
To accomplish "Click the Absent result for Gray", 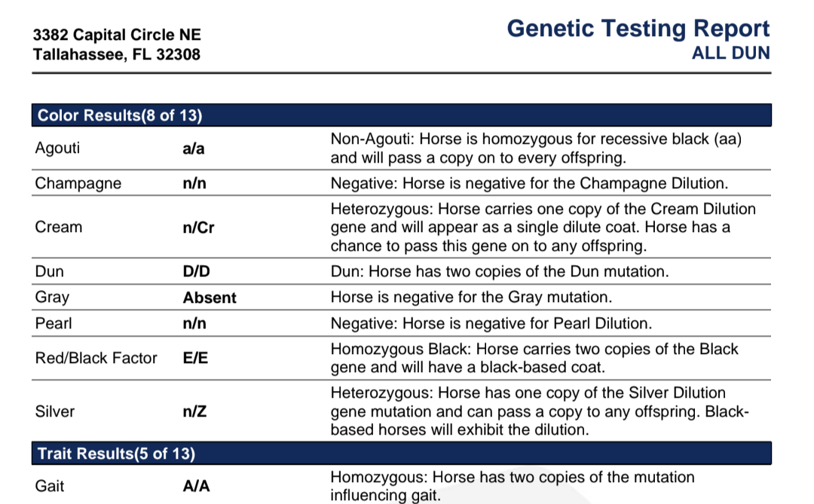I will (210, 298).
